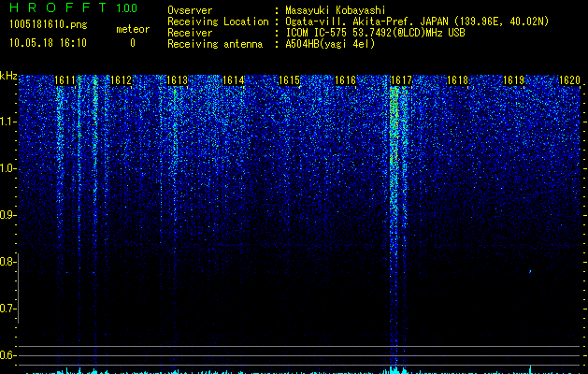Image resolution: width=588 pixels, height=374 pixels.
Task: Click the 1620 time marker
Action: tap(569, 80)
